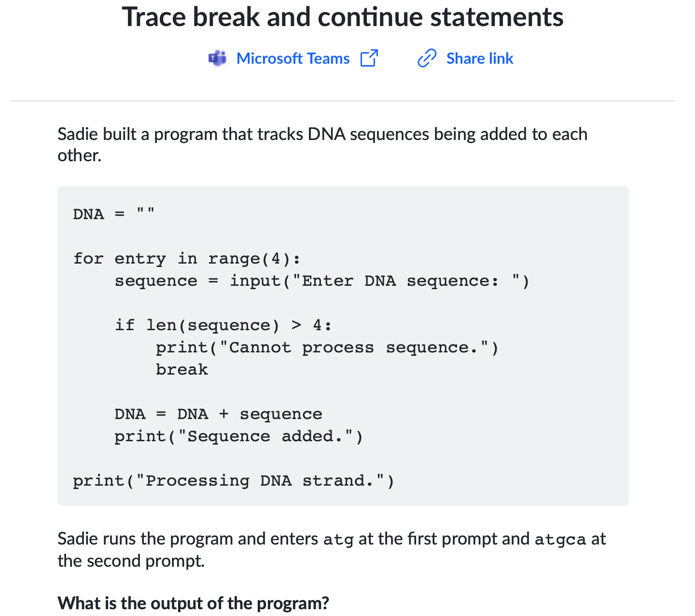Click the question What is the output of the program

(193, 603)
